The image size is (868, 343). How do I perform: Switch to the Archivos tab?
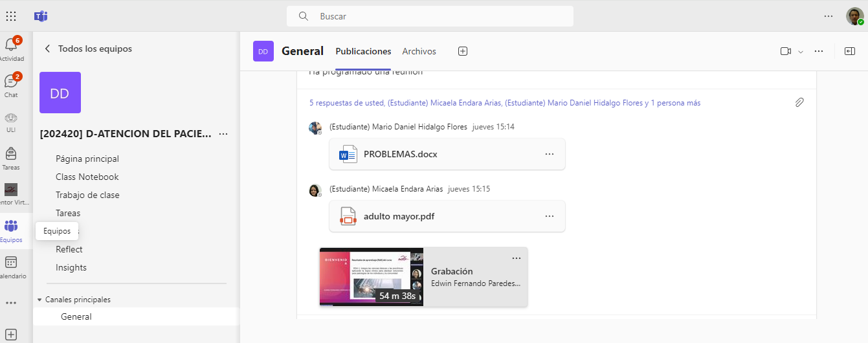point(419,51)
